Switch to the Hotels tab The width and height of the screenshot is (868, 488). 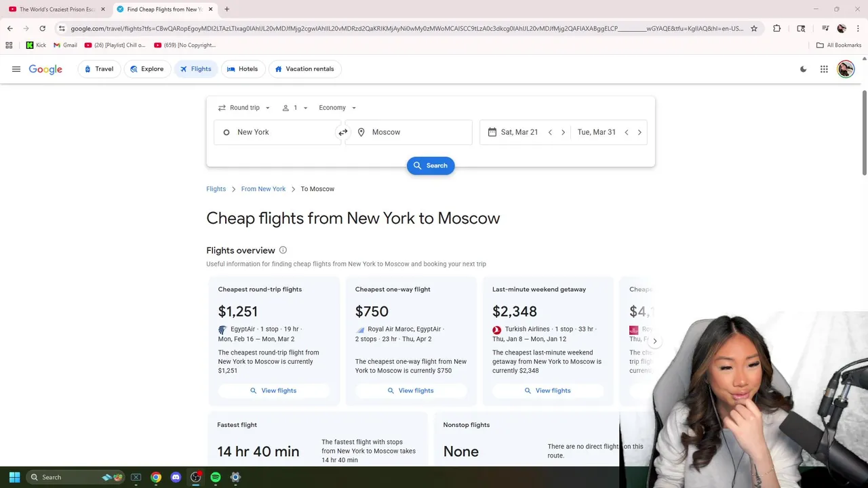[x=242, y=69]
